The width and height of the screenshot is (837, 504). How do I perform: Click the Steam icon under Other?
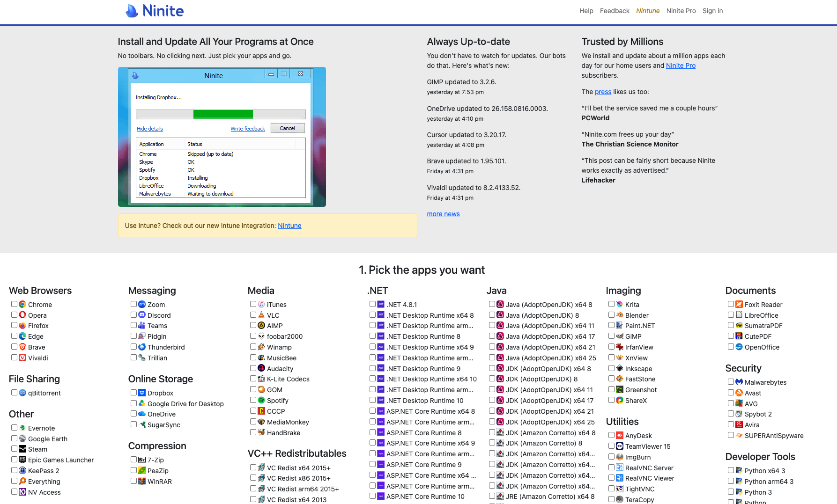point(22,449)
